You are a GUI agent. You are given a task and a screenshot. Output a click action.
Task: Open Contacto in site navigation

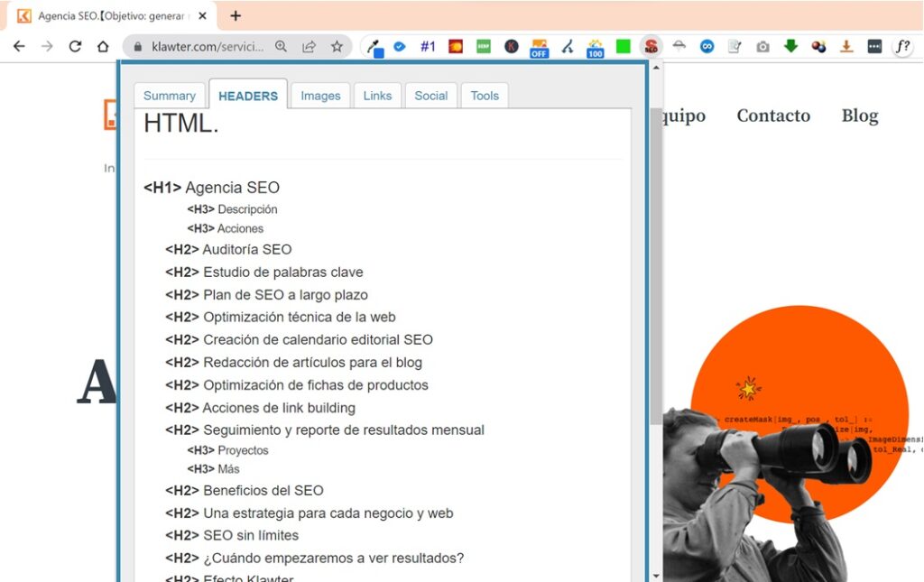(773, 115)
